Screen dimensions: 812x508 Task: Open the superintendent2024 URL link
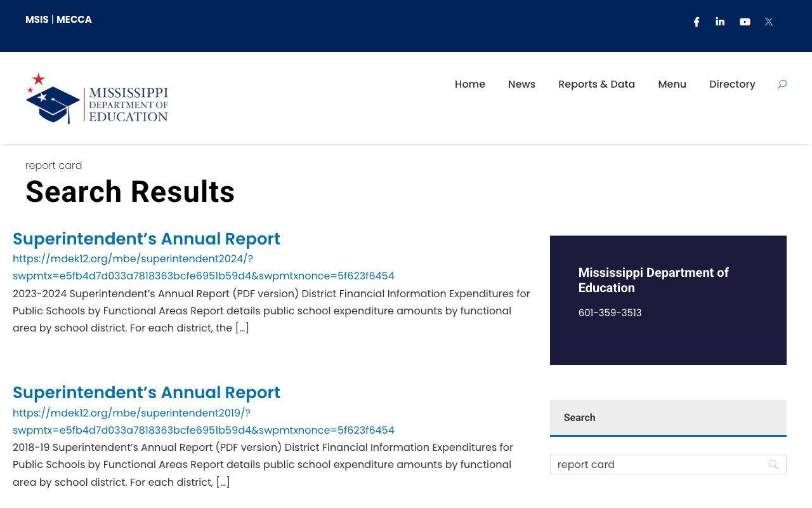(204, 267)
